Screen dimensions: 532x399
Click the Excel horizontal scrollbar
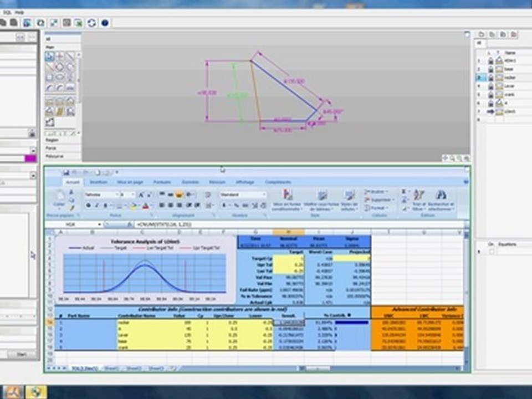380,368
